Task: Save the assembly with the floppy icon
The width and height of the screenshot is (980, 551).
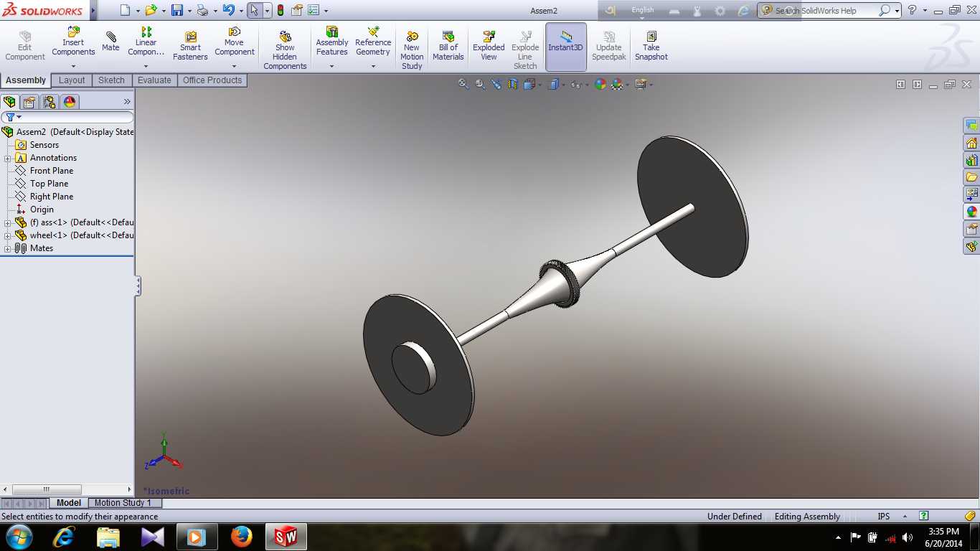Action: (x=176, y=10)
